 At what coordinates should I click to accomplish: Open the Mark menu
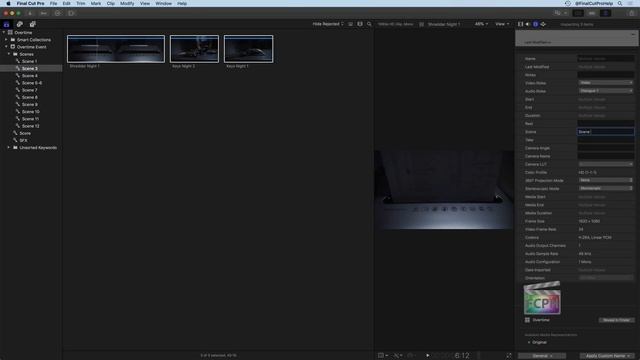click(x=96, y=3)
